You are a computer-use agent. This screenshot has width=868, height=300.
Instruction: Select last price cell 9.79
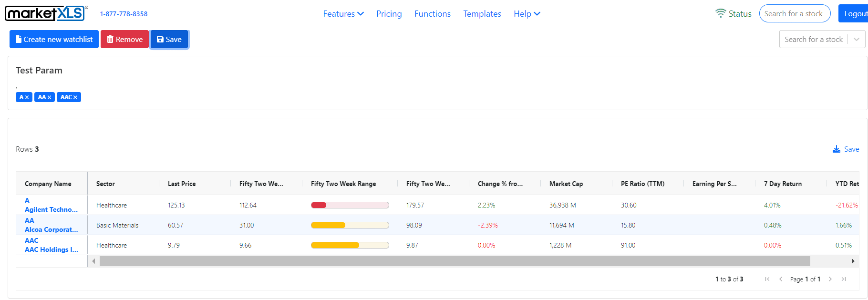point(174,245)
